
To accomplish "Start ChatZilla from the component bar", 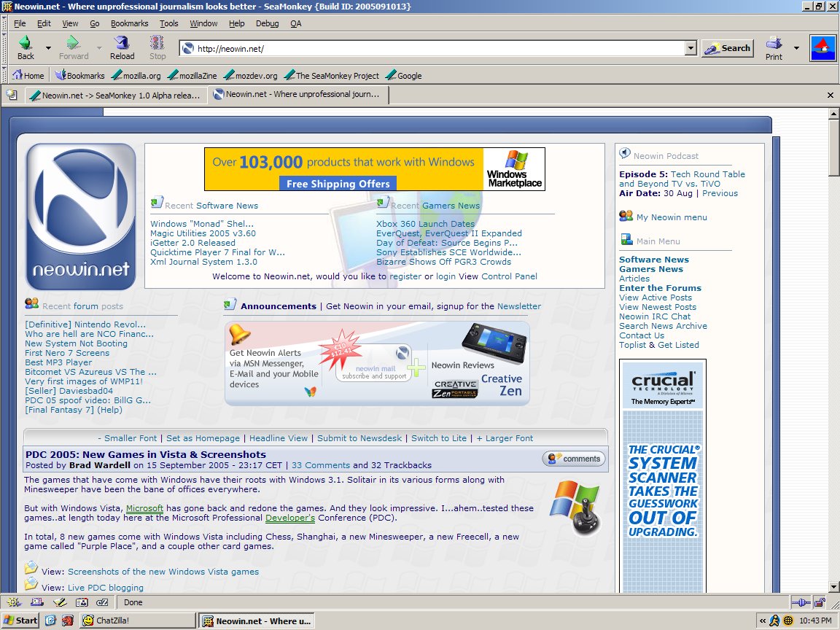I will click(103, 602).
